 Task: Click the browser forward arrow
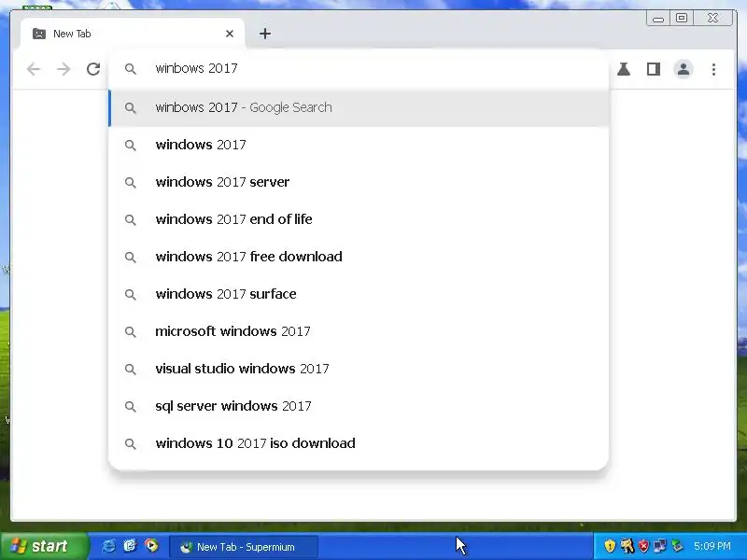click(x=63, y=69)
